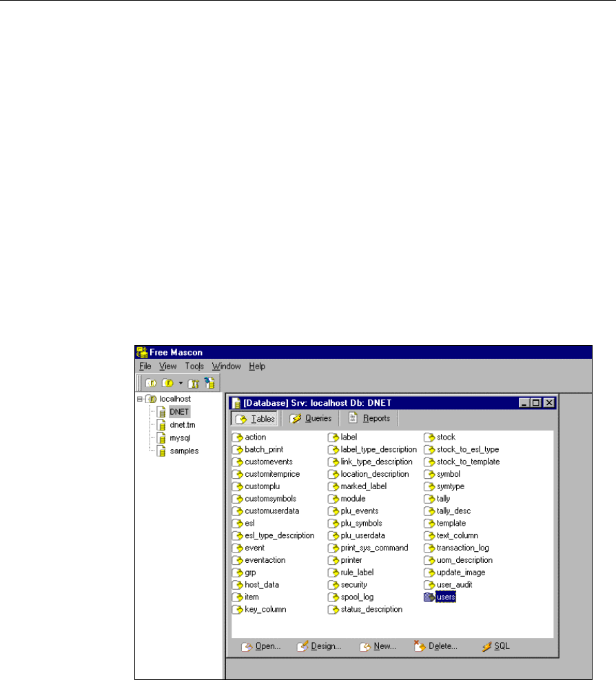Select the module table icon
Image resolution: width=616 pixels, height=680 pixels.
[x=333, y=499]
